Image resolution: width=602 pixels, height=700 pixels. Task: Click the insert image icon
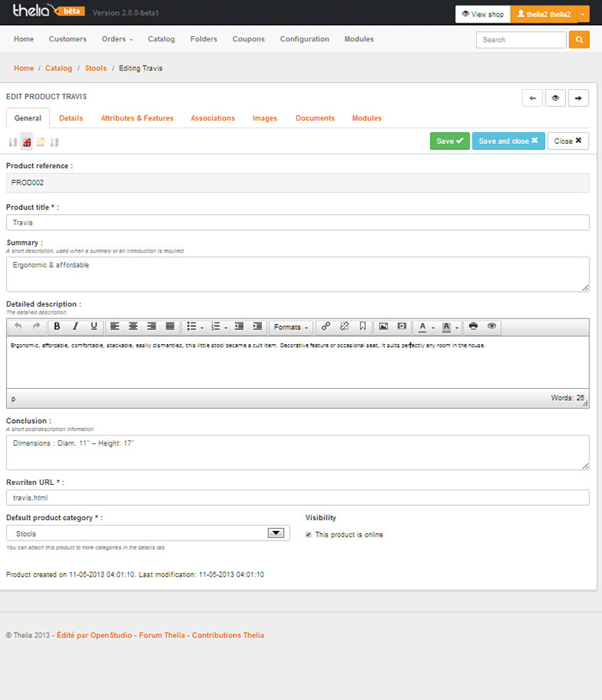click(383, 327)
